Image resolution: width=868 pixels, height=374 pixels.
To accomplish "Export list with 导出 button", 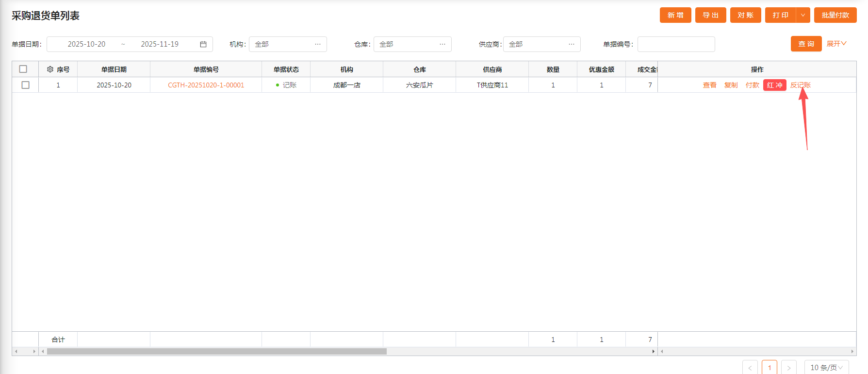I will click(711, 15).
